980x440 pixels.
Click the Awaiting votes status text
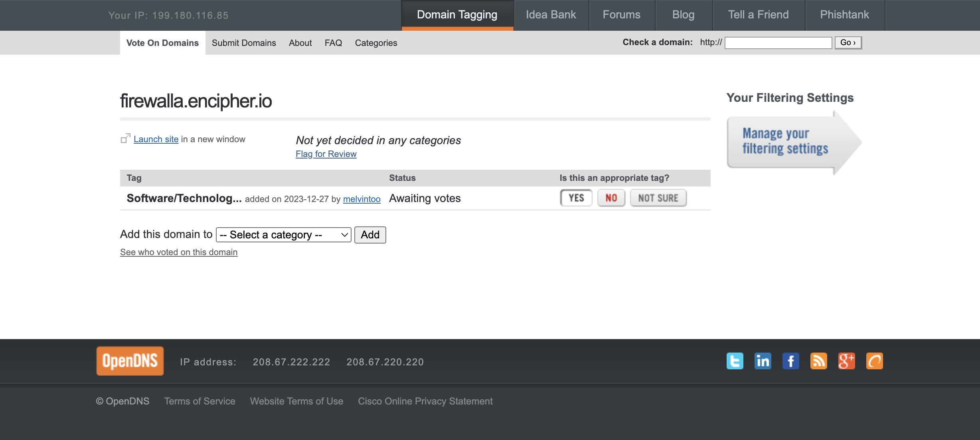[425, 198]
